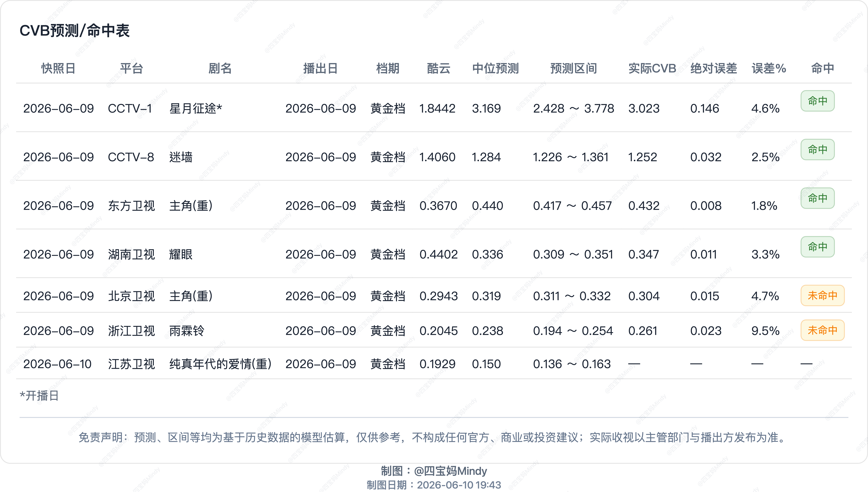Click the 酷云 value 0.1929
The height and width of the screenshot is (492, 868).
[437, 364]
